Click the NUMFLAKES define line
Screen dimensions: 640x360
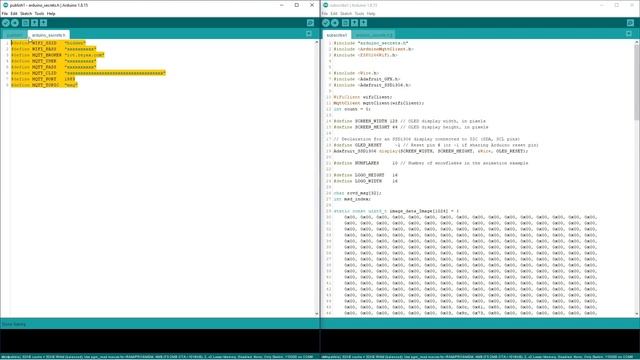pyautogui.click(x=431, y=163)
